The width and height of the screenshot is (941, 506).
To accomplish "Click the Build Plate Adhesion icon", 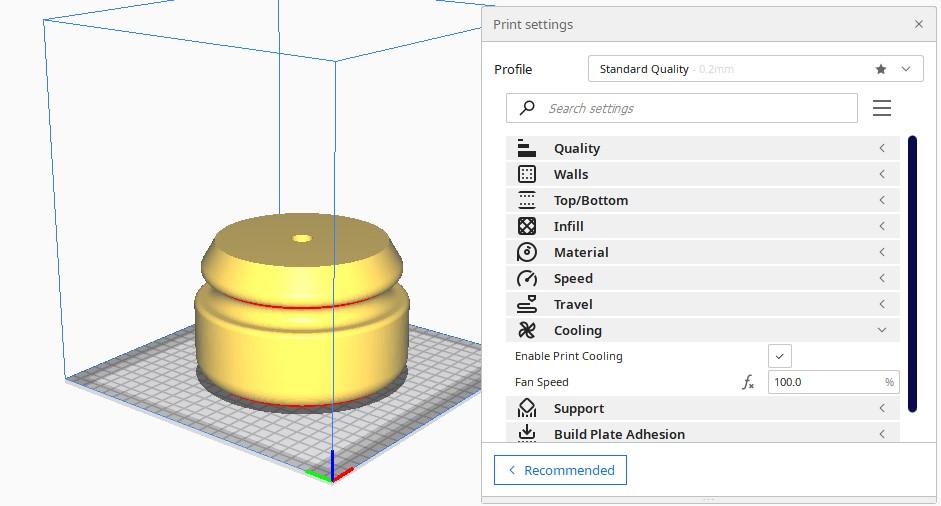I will [526, 433].
